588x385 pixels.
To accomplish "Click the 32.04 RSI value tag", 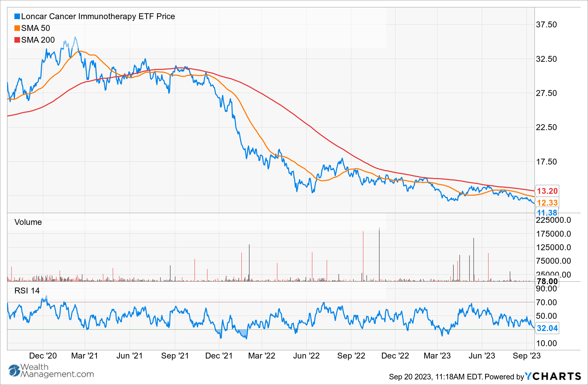I will [547, 328].
